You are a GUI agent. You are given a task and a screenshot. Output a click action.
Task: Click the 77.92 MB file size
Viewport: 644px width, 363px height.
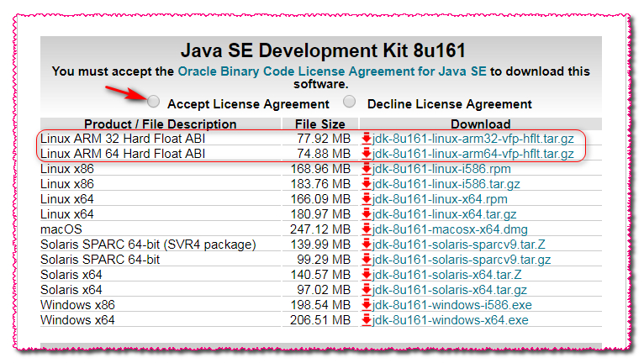click(x=324, y=139)
